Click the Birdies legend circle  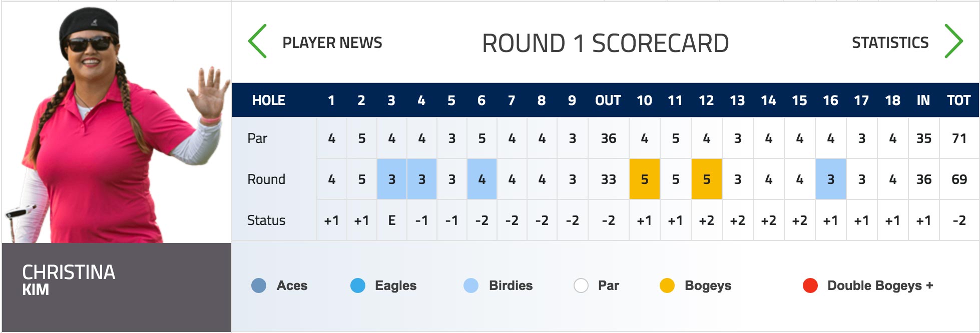pos(471,285)
